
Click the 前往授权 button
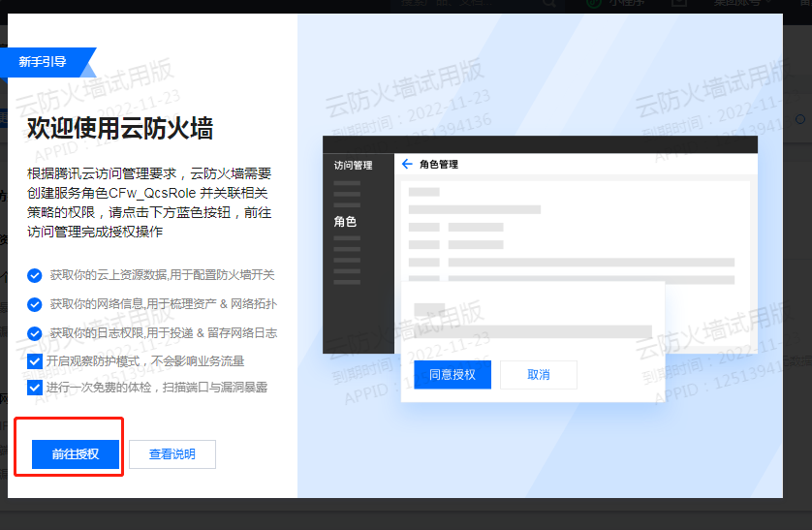76,453
